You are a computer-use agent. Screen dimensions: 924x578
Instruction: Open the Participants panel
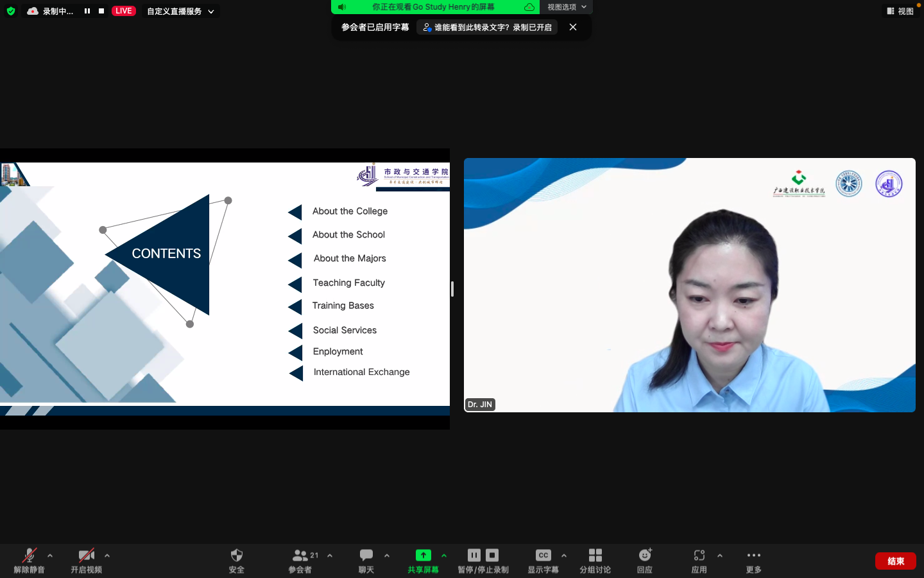coord(300,556)
